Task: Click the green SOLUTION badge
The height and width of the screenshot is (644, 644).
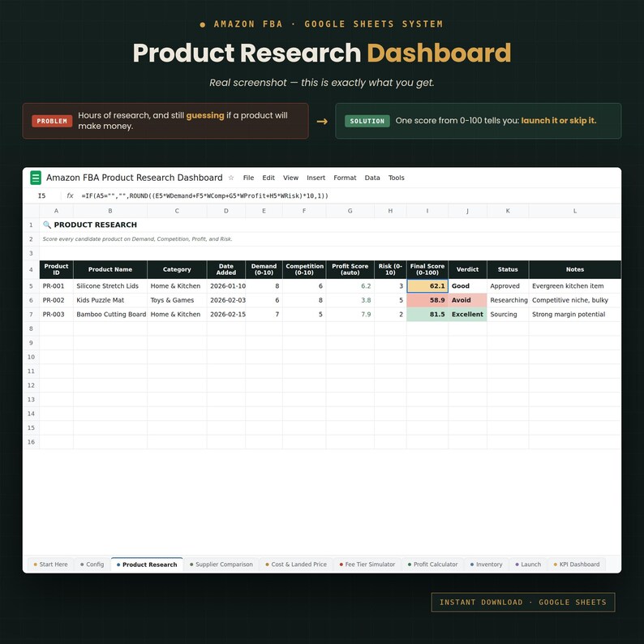Action: pos(367,121)
